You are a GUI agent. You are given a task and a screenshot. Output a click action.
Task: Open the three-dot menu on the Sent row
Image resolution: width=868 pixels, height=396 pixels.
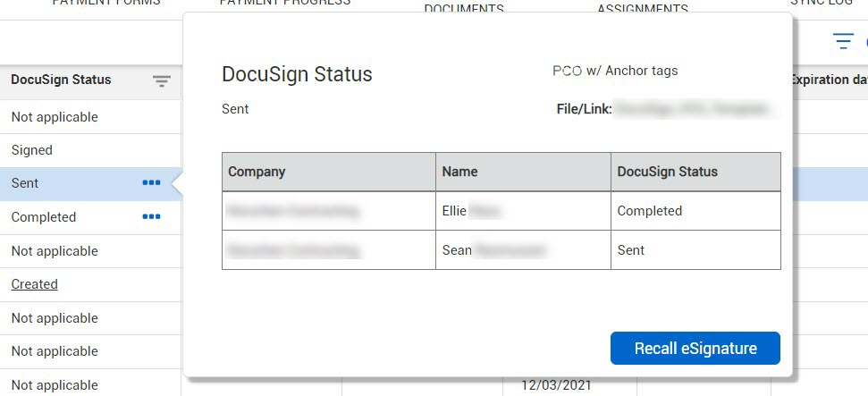(151, 182)
